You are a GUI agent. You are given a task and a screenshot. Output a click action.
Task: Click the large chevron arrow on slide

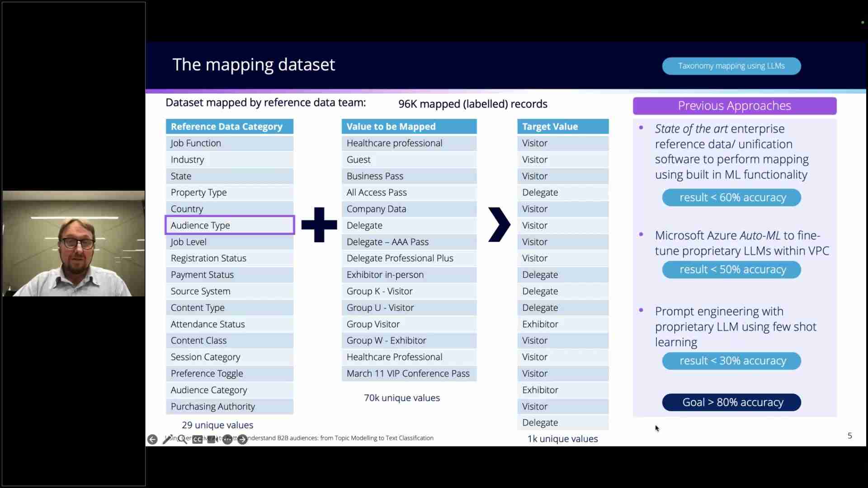pyautogui.click(x=499, y=225)
